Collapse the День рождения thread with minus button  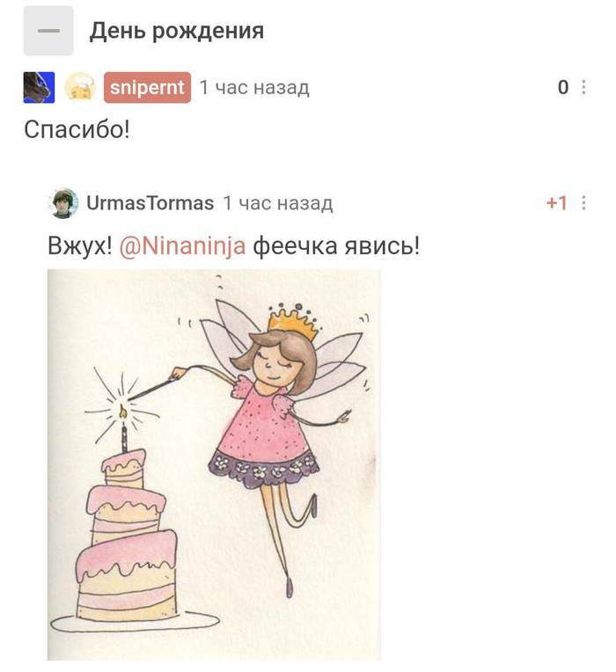click(x=48, y=31)
